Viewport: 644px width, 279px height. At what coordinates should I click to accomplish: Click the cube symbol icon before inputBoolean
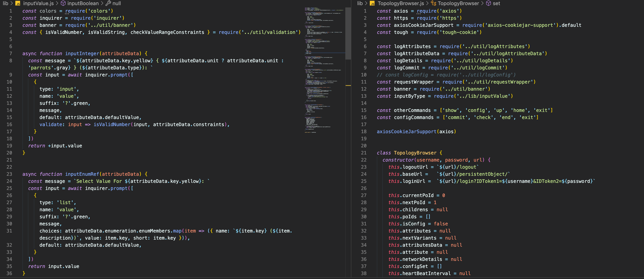click(63, 4)
